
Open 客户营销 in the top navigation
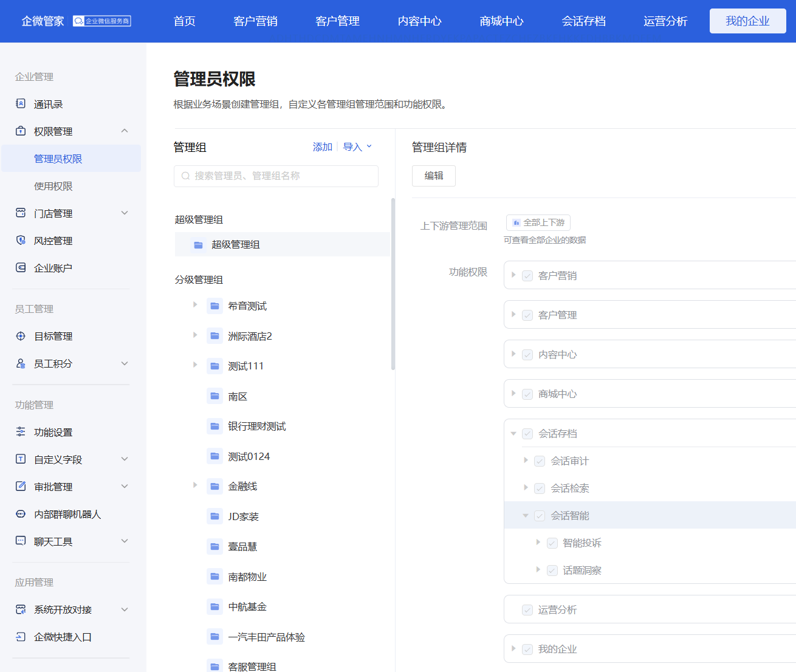click(x=255, y=21)
